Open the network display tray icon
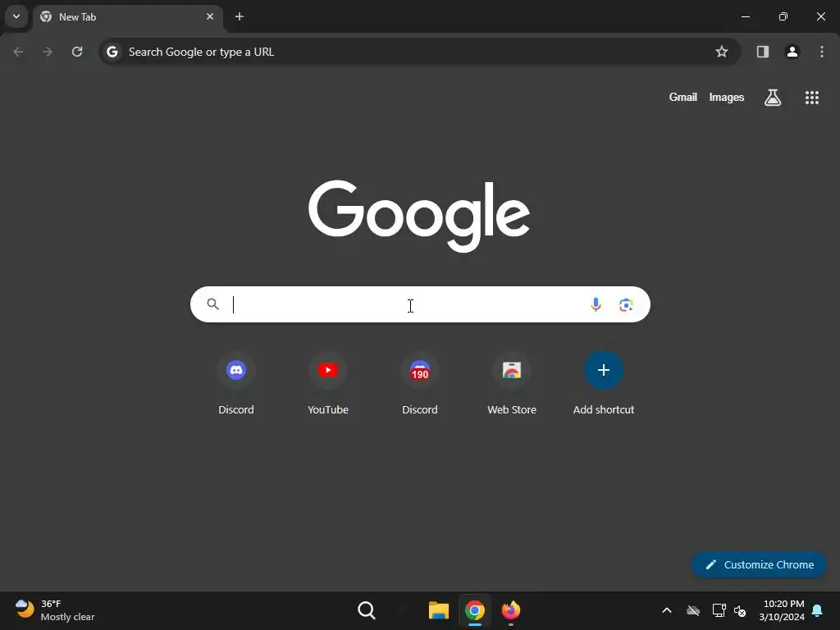 tap(719, 610)
